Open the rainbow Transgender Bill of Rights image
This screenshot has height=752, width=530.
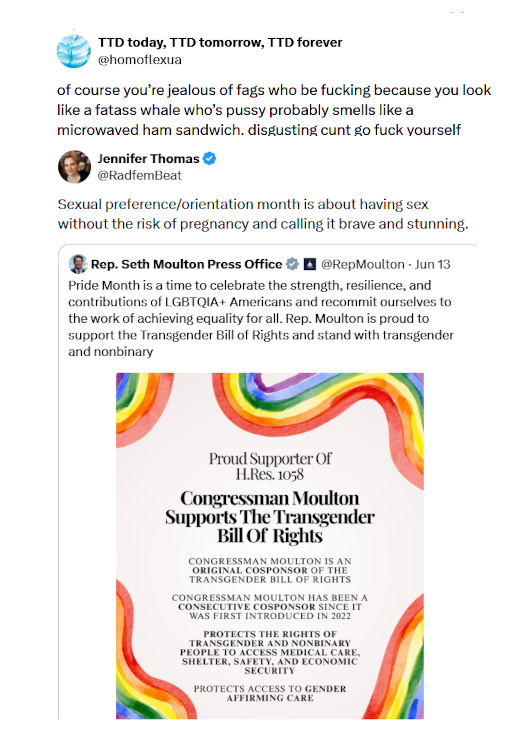pyautogui.click(x=270, y=546)
